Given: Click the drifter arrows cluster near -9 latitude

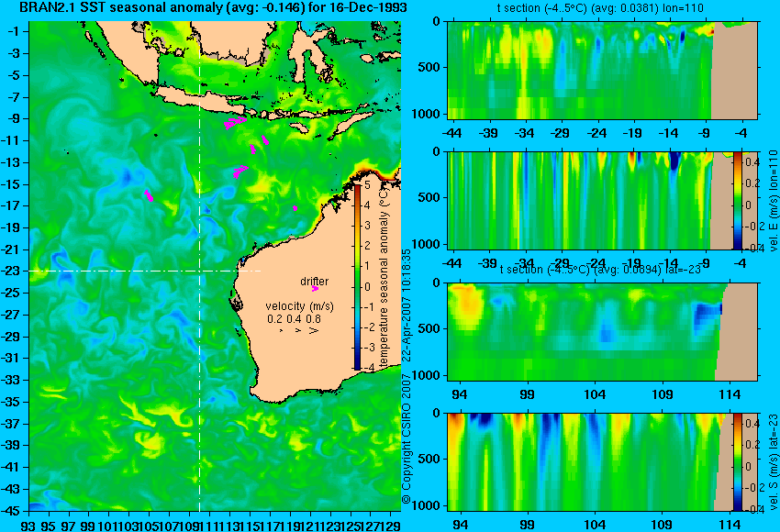Looking at the screenshot, I should click(235, 122).
